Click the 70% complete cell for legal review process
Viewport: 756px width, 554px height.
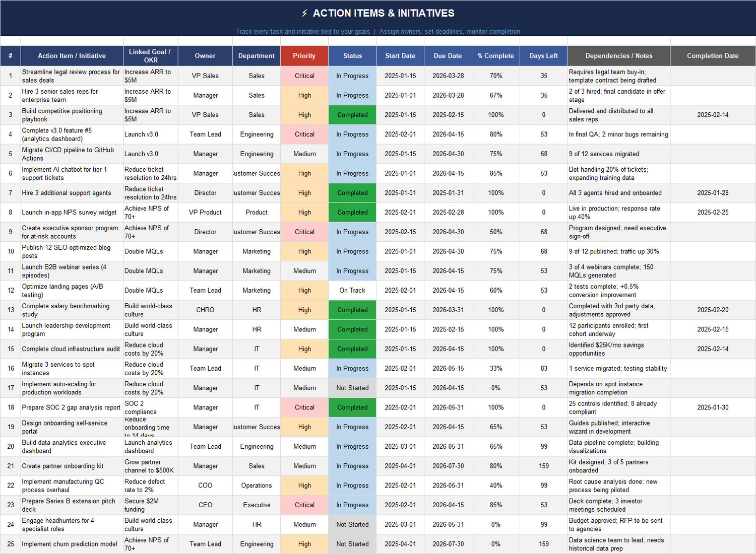(x=495, y=76)
